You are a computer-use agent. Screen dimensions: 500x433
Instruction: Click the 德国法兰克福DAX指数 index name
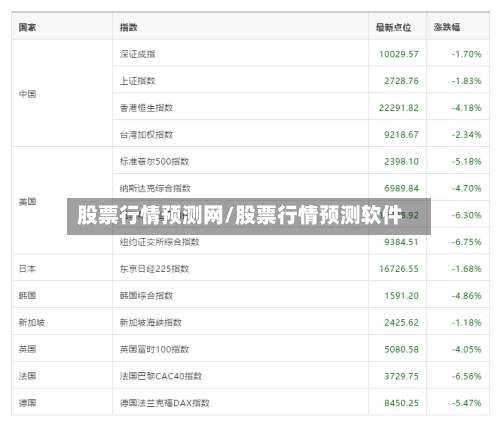point(165,403)
